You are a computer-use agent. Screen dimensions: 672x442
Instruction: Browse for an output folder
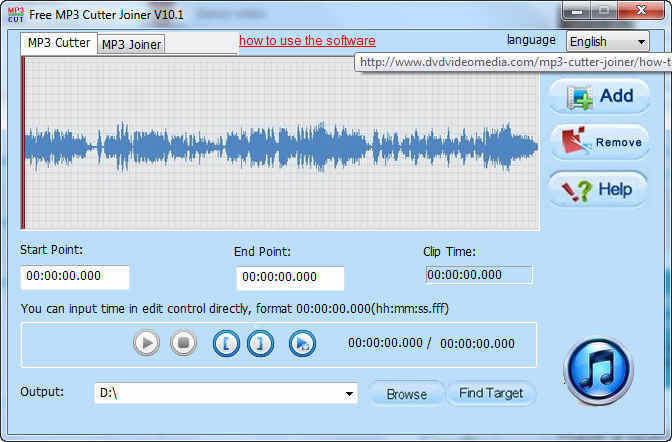(406, 394)
